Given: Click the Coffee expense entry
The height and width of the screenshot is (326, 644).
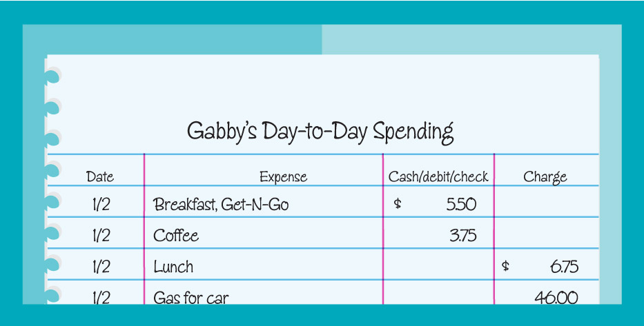Looking at the screenshot, I should (x=176, y=235).
